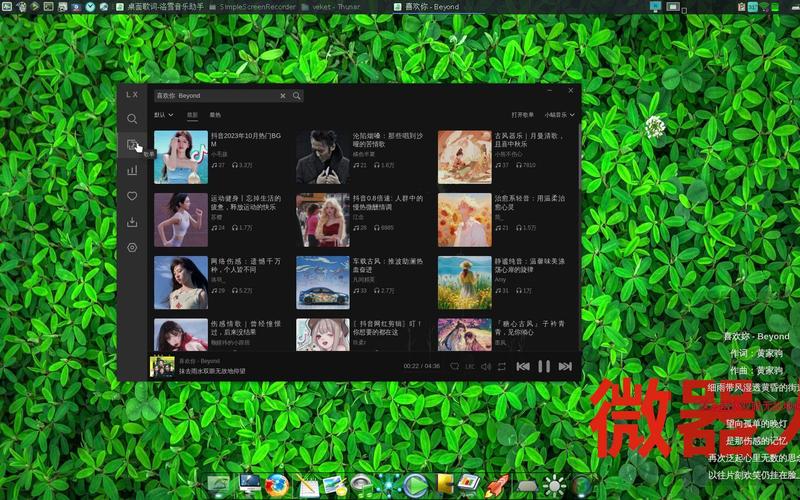
Task: Click the SimpleScreenRecorder taskbar entry
Action: click(252, 7)
